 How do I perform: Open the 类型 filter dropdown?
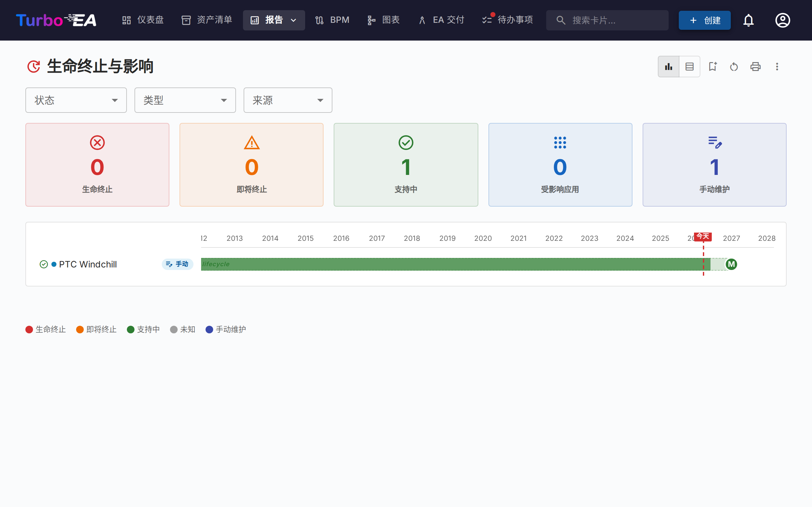[185, 100]
